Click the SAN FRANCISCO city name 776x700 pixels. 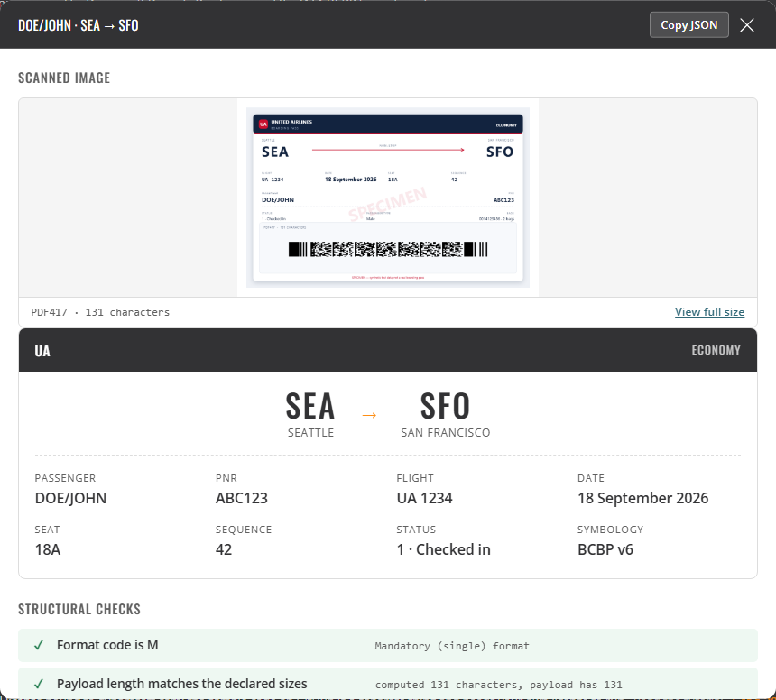click(x=446, y=433)
